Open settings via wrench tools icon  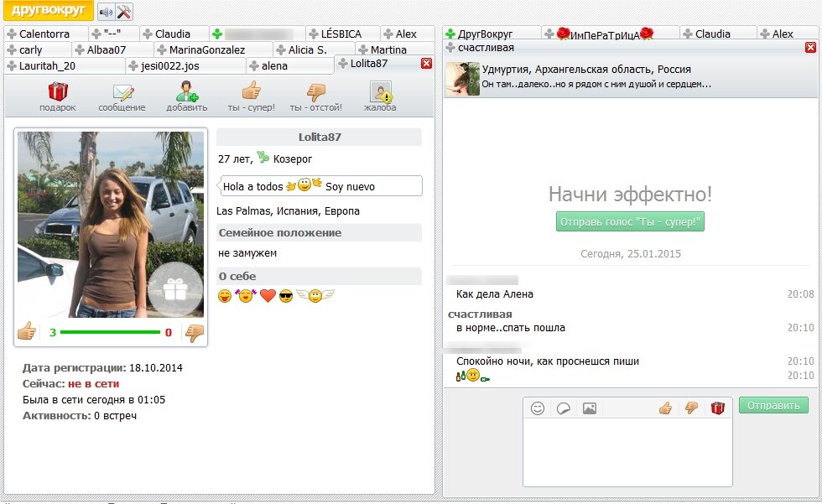124,12
